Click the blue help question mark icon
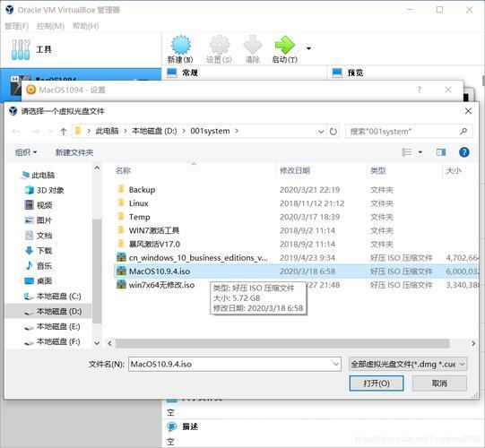Viewport: 485px width, 448px height. click(464, 152)
